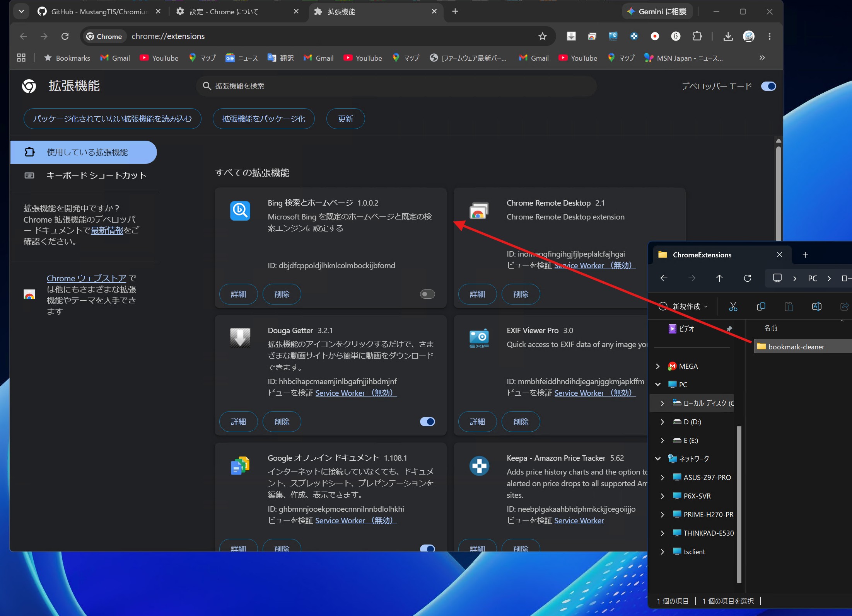Refresh the File Explorer folder view
Image resolution: width=852 pixels, height=616 pixels.
tap(748, 278)
